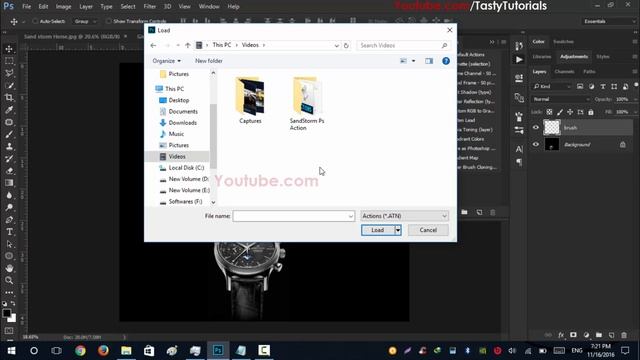
Task: Click the Load button
Action: click(x=378, y=230)
